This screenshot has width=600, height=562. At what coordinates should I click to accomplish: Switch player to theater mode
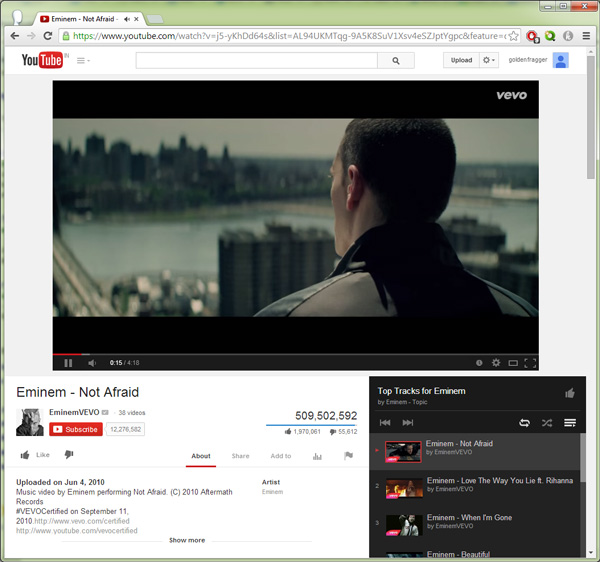(x=513, y=363)
